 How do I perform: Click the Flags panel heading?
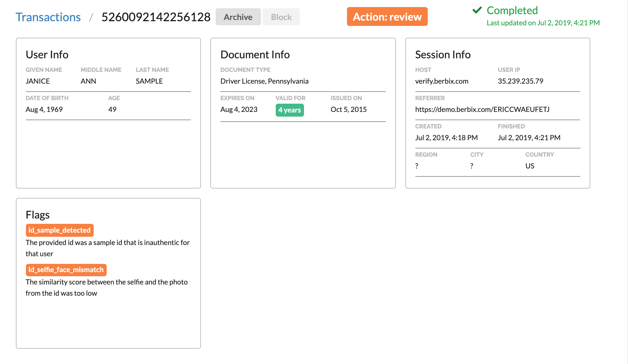pos(38,215)
